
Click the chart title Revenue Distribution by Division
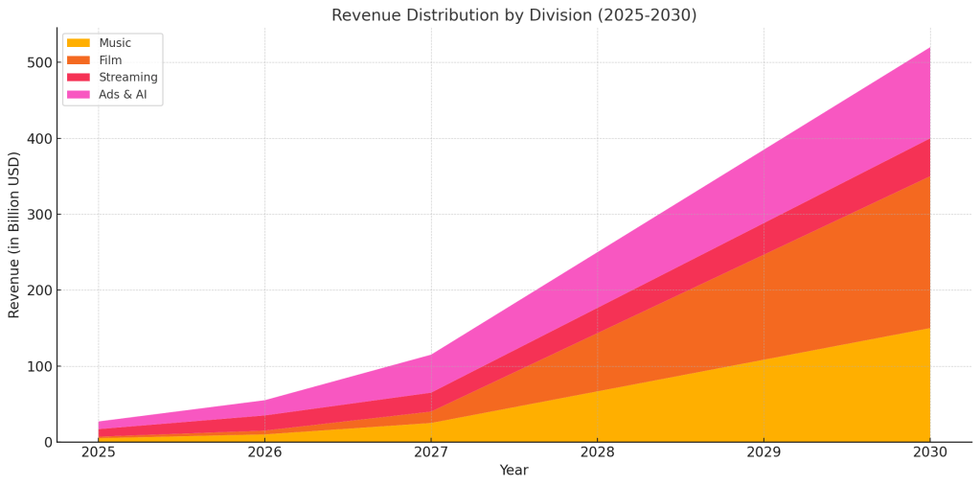[513, 15]
